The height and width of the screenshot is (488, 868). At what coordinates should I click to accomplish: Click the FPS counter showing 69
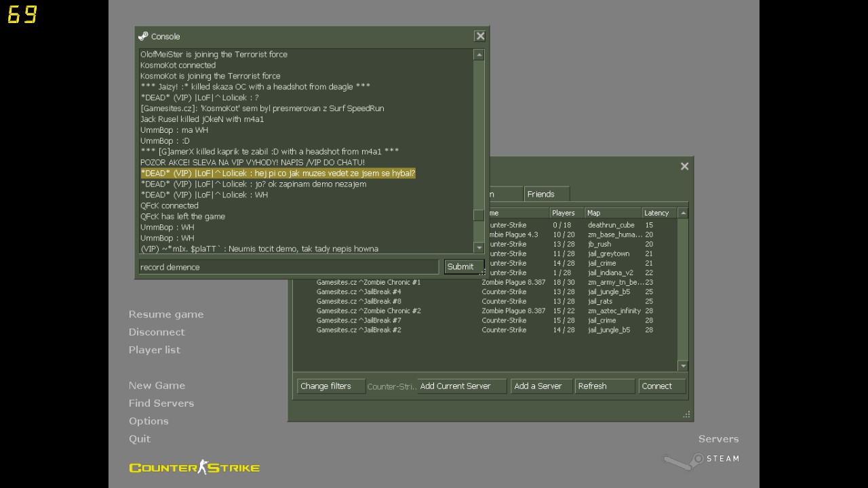22,14
